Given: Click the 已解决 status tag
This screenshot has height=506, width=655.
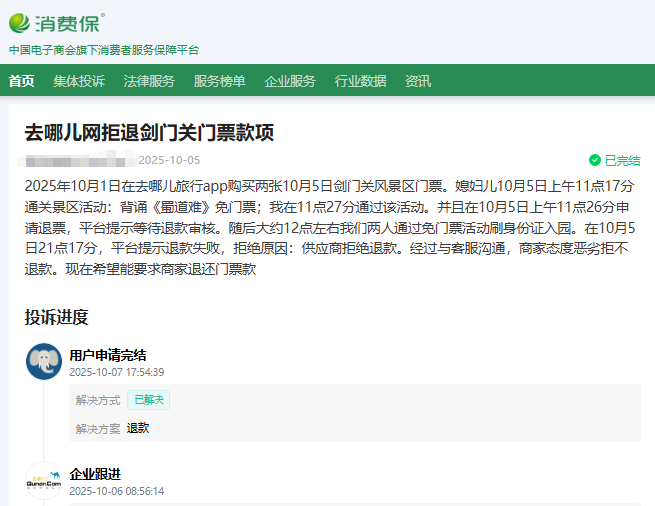Looking at the screenshot, I should tap(150, 400).
